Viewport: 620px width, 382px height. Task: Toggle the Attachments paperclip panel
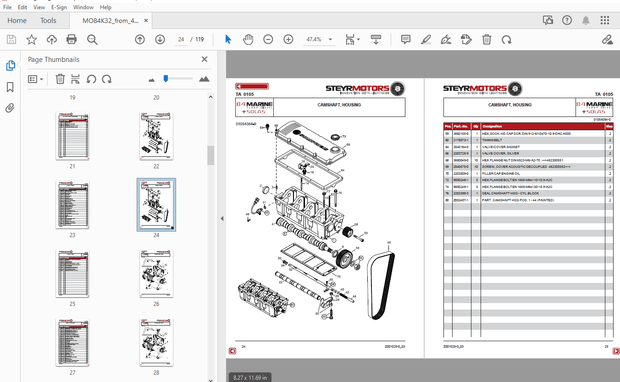[x=10, y=108]
